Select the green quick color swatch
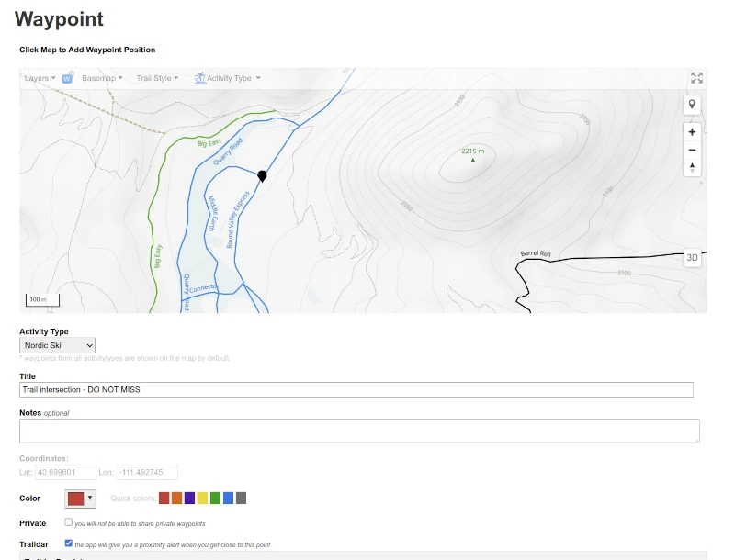 coord(215,498)
